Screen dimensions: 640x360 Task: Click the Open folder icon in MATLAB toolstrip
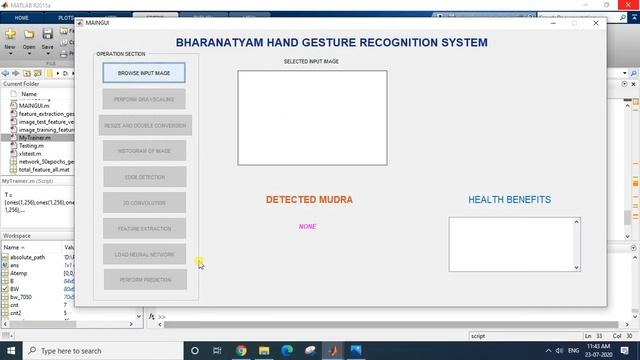(29, 34)
